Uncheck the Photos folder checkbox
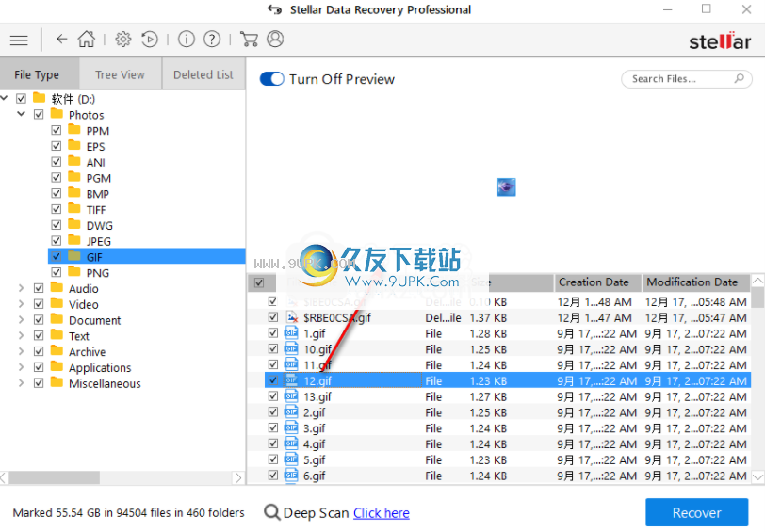This screenshot has height=532, width=765. pyautogui.click(x=39, y=115)
